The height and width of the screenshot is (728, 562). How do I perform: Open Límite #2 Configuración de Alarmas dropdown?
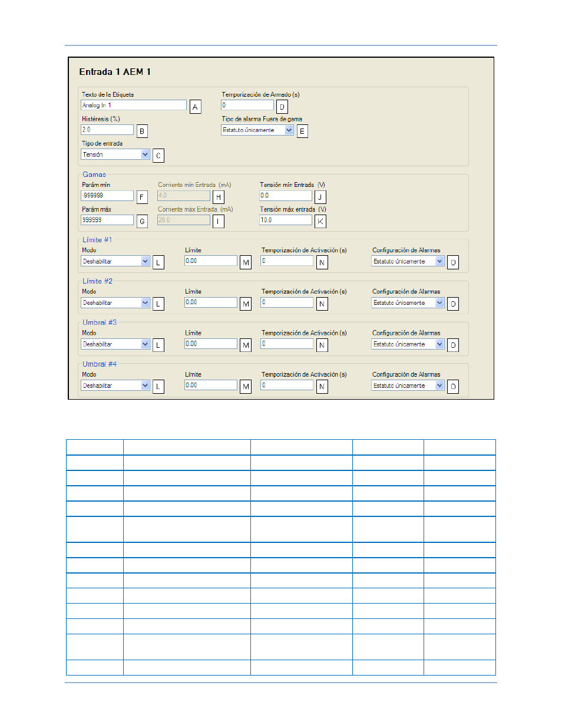(408, 302)
